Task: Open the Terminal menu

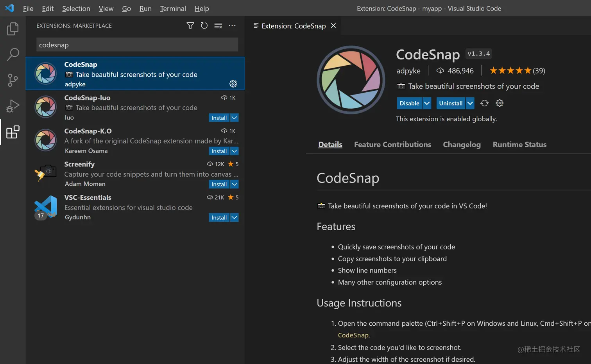Action: pos(173,9)
